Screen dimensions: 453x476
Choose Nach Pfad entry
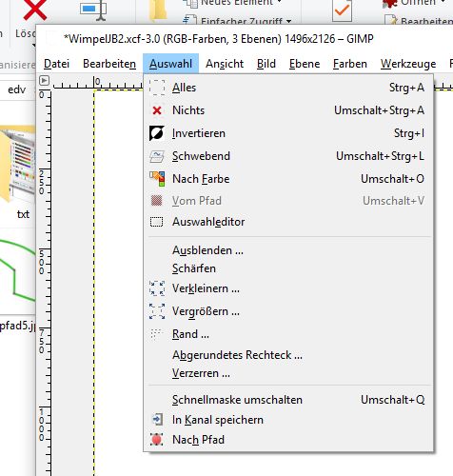(288, 440)
